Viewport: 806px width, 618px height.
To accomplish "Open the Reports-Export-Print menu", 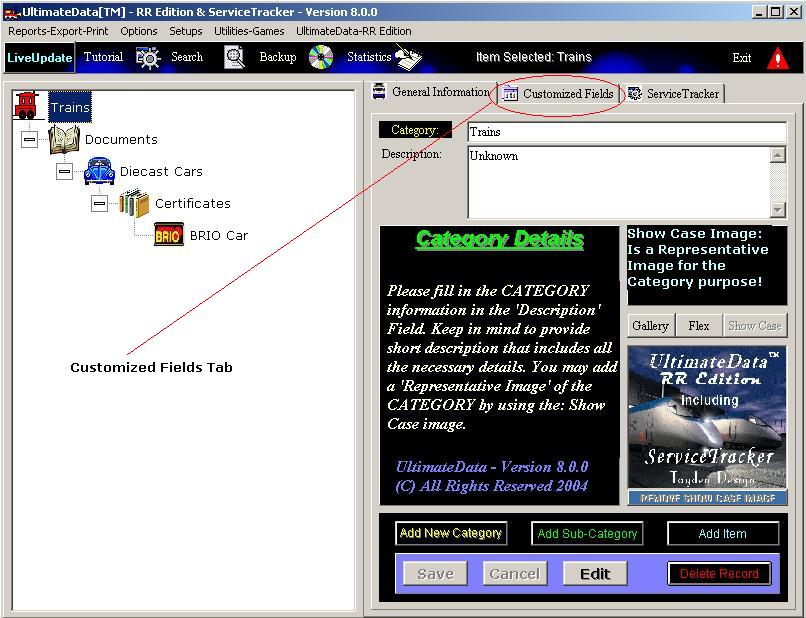I will [x=58, y=31].
